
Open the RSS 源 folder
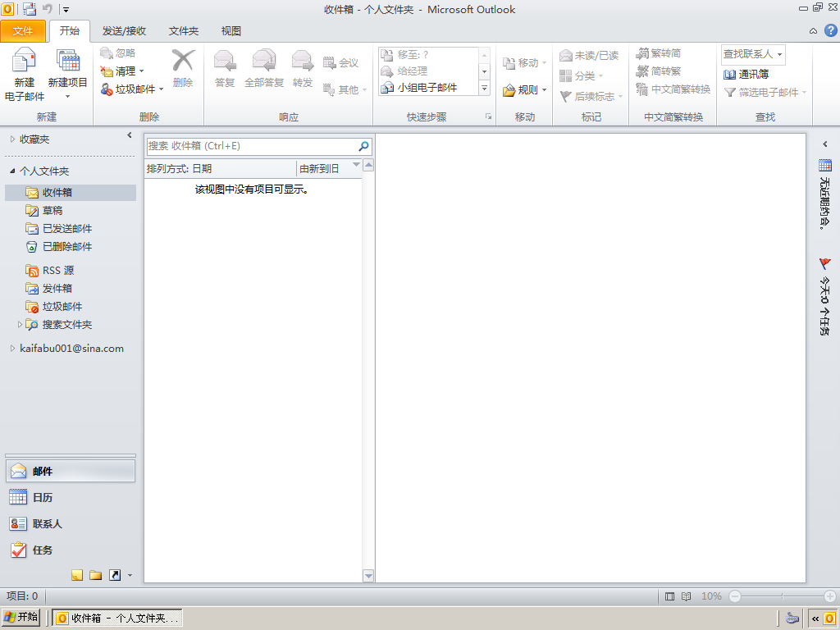tap(58, 271)
